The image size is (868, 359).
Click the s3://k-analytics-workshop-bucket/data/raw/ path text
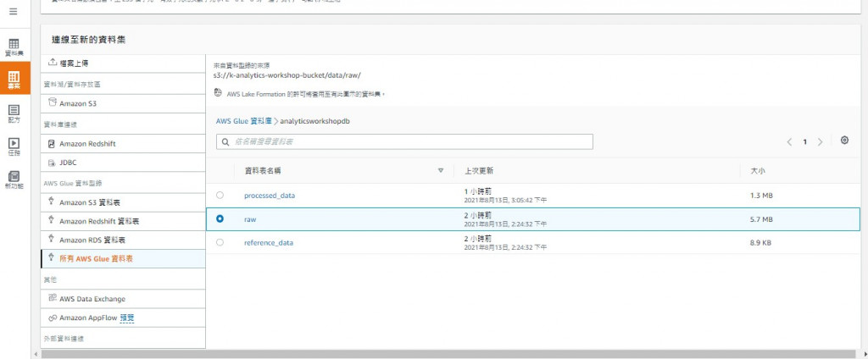click(287, 75)
